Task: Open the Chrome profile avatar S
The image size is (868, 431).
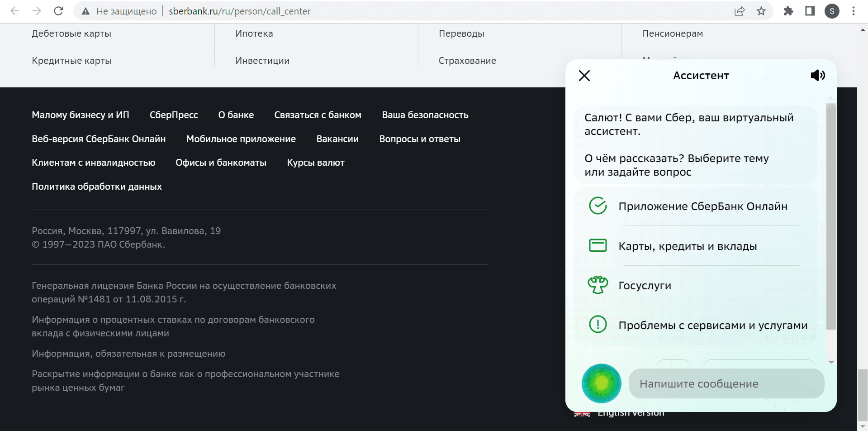Action: [832, 11]
